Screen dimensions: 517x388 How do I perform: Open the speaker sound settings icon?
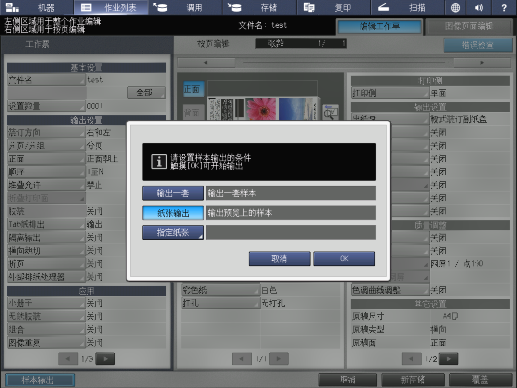click(479, 7)
